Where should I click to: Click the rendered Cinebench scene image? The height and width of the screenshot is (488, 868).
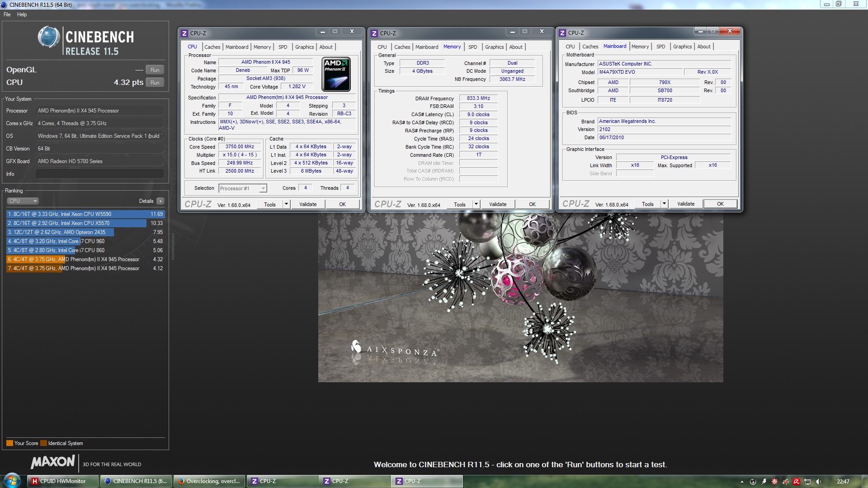tap(520, 298)
